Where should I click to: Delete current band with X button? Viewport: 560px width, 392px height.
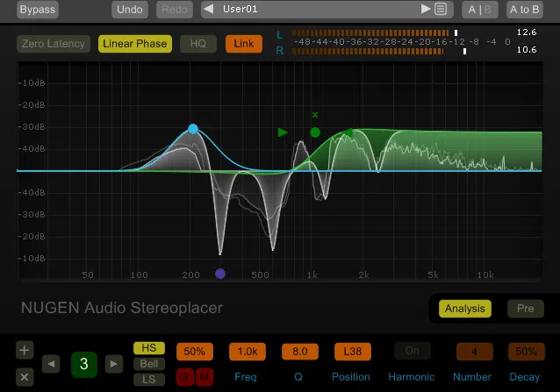[25, 377]
